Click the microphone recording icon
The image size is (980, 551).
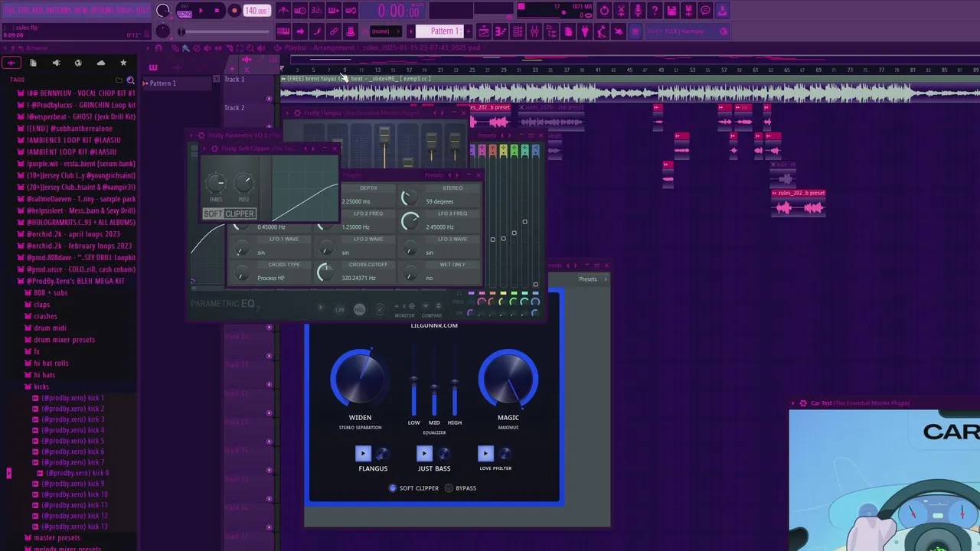tap(638, 11)
